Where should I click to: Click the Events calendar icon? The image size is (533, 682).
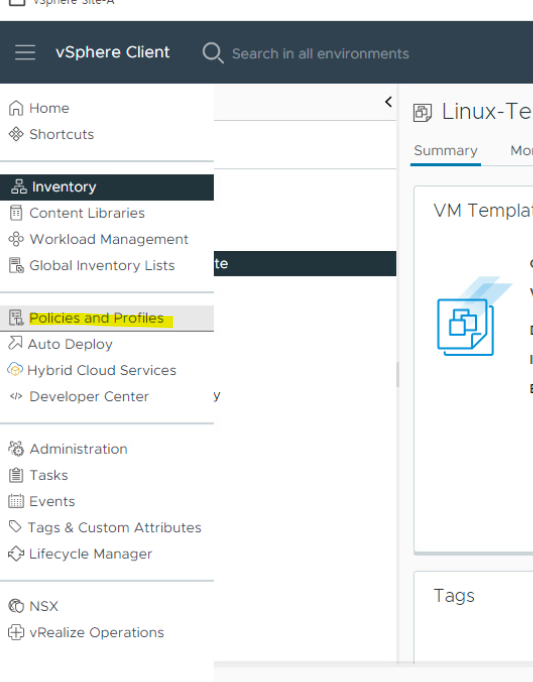(16, 501)
